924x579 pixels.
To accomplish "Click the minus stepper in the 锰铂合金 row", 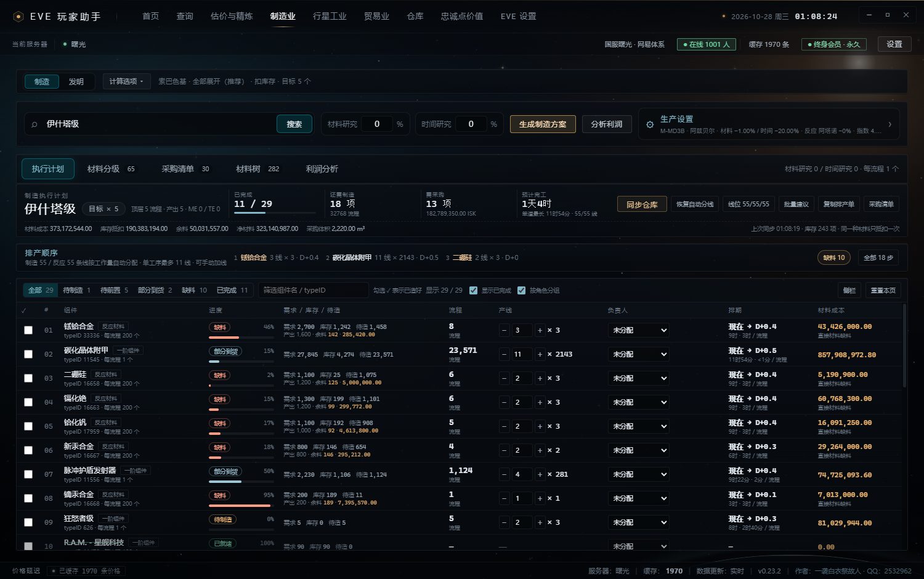I will click(504, 330).
